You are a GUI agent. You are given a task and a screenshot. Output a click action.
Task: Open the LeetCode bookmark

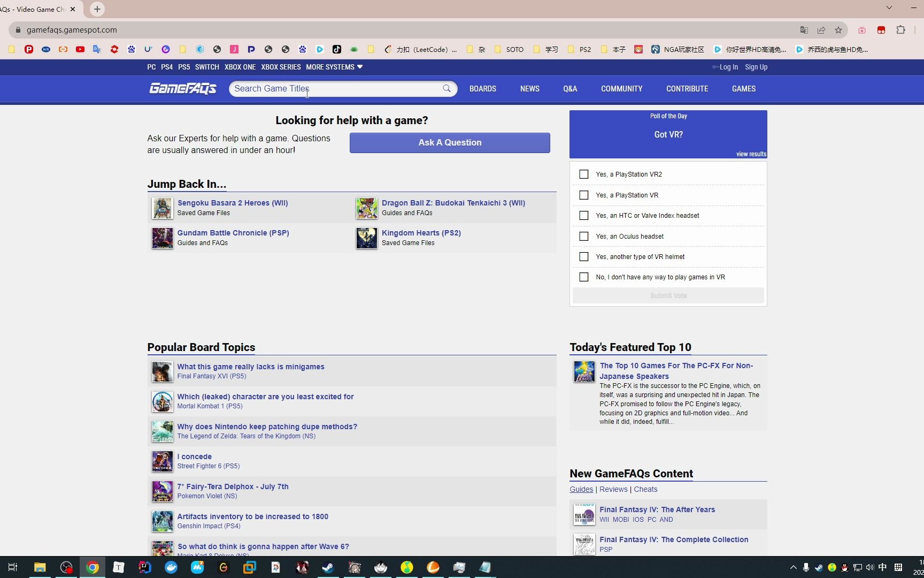421,49
